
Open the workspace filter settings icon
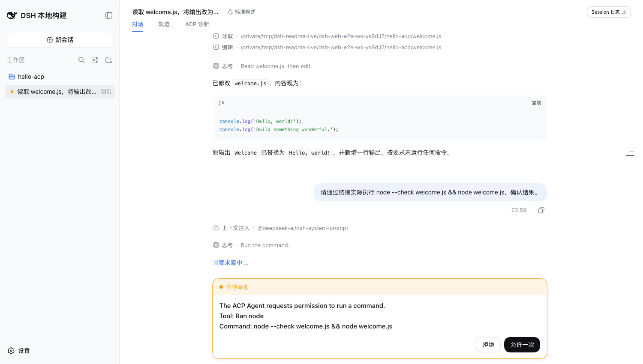point(95,60)
